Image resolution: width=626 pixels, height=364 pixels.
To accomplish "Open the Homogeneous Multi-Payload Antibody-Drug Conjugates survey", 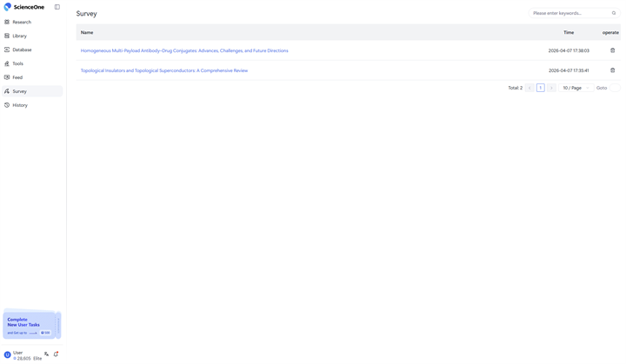I will (184, 50).
